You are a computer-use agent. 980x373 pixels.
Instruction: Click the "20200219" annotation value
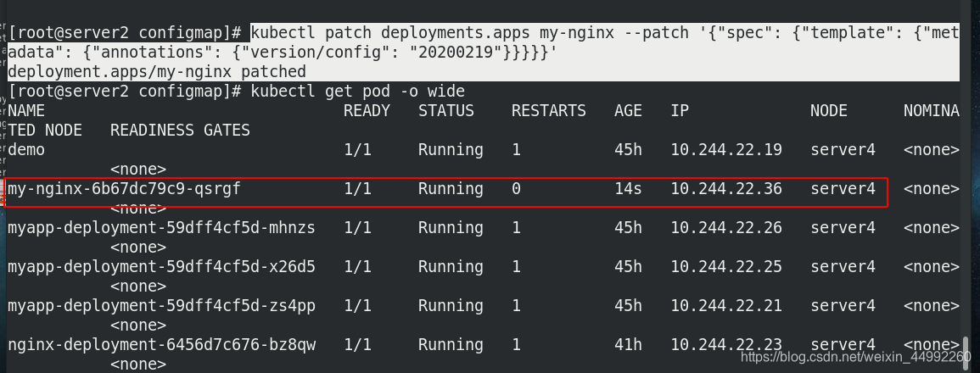[x=456, y=53]
